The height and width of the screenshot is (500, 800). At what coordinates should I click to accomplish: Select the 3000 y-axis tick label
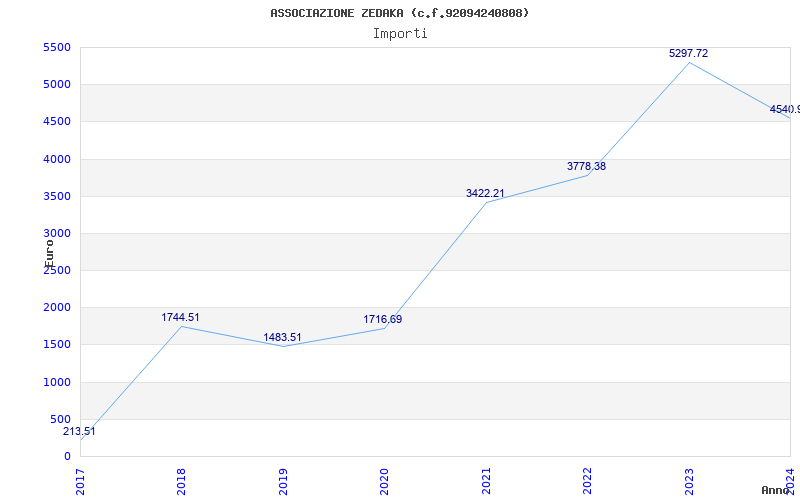[57, 233]
